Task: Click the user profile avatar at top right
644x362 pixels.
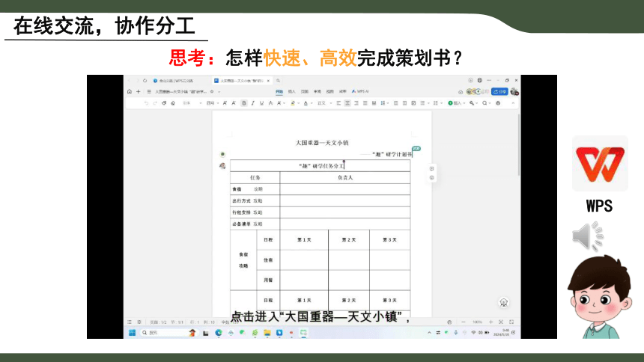Action: [514, 91]
